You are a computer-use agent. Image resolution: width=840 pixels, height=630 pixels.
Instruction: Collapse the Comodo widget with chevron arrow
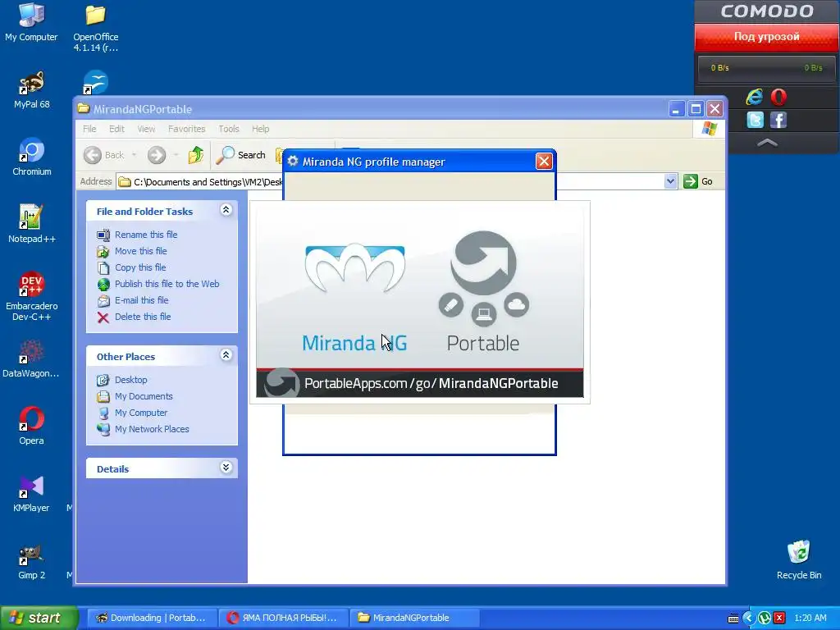[x=767, y=143]
